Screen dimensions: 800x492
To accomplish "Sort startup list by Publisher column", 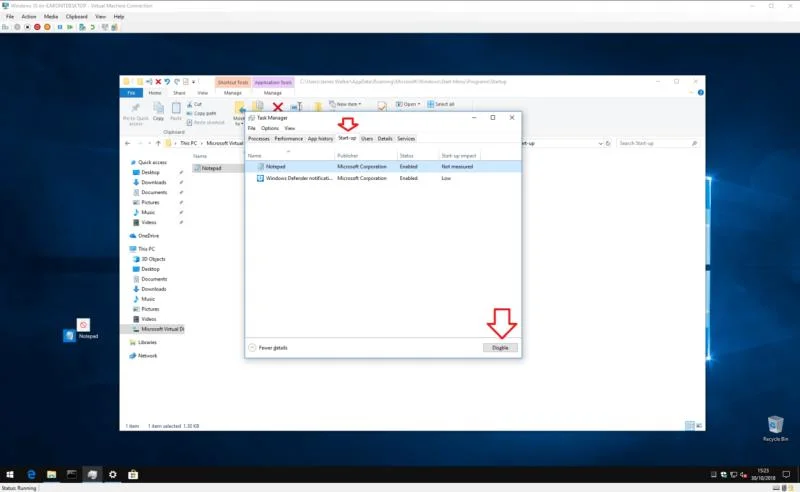I will (x=366, y=155).
